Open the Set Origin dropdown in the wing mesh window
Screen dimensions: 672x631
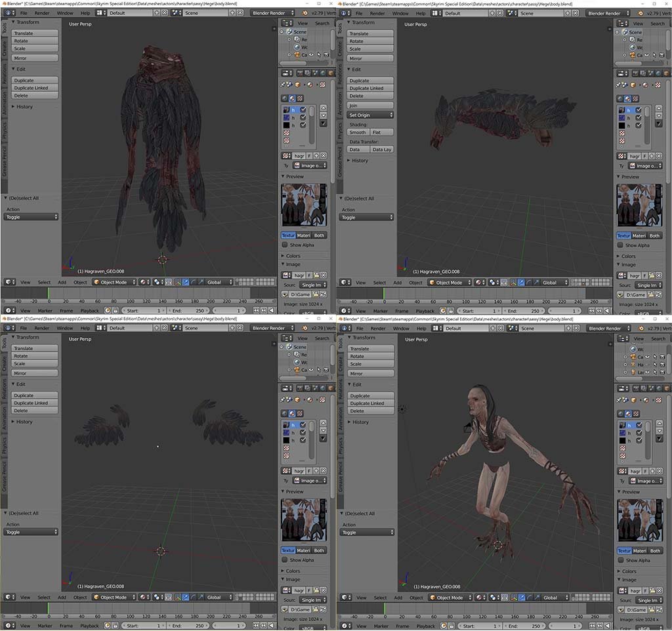tap(370, 115)
